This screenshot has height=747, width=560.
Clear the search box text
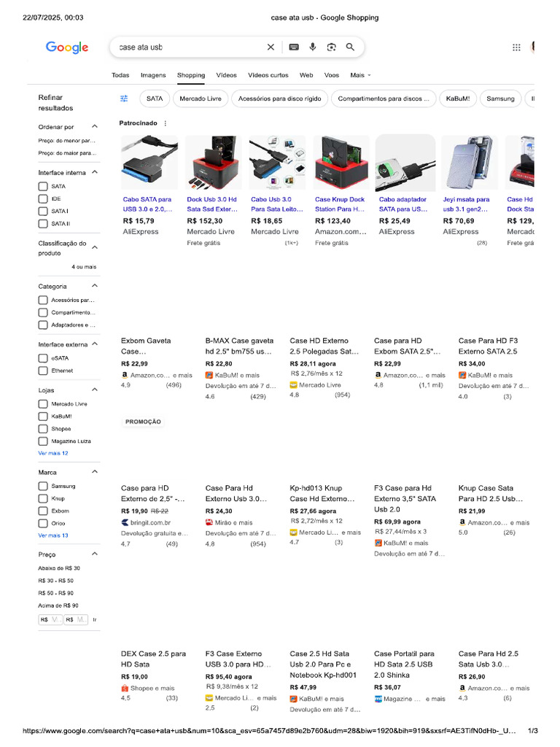pos(271,47)
